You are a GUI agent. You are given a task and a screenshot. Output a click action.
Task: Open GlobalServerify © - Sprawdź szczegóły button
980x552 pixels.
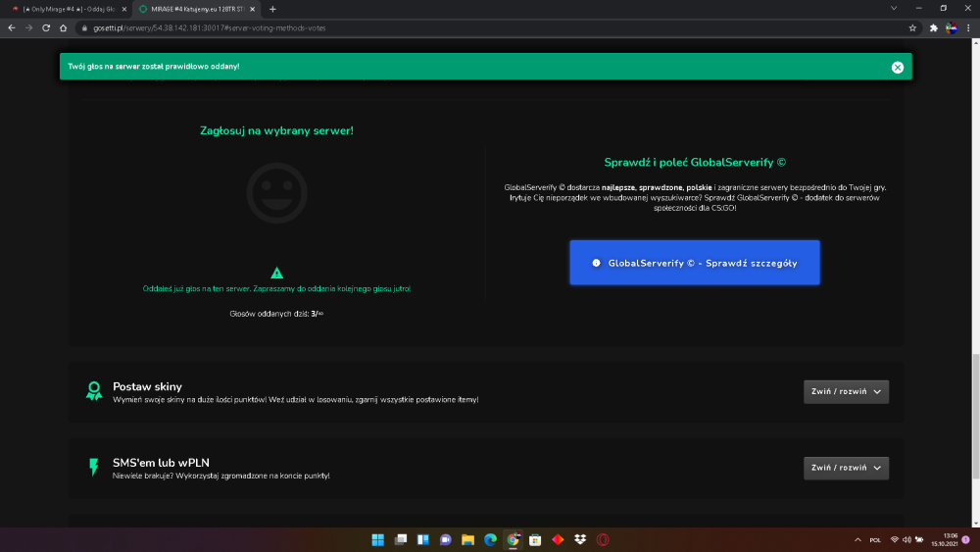695,263
